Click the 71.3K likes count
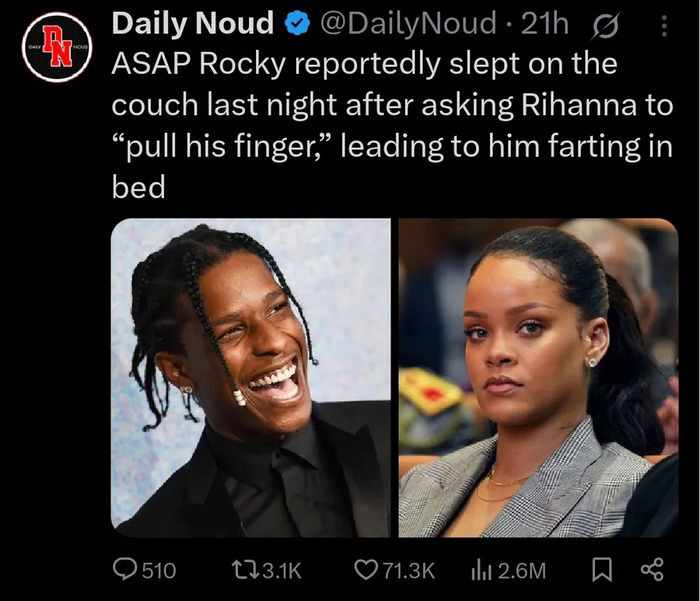700x601 pixels. tap(408, 571)
